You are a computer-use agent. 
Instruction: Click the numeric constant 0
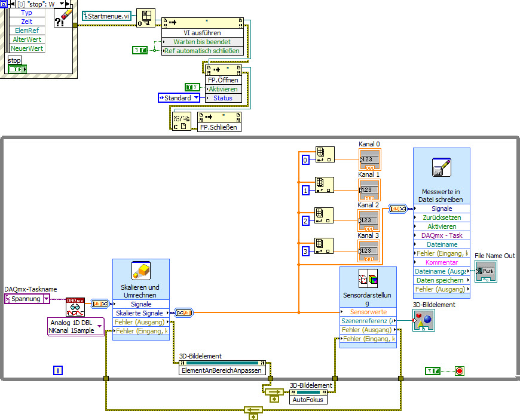point(306,160)
